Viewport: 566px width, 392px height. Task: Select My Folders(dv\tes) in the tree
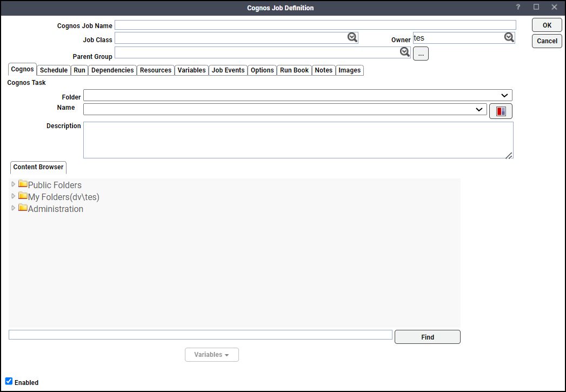click(64, 197)
